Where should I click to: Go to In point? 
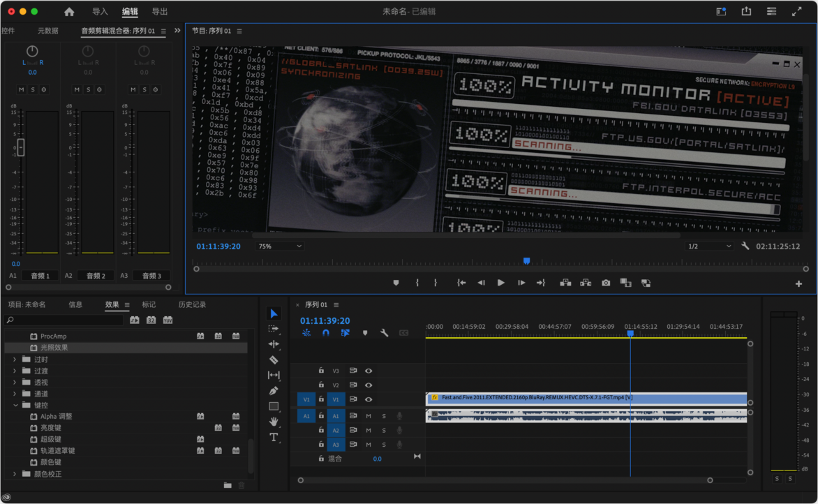[461, 283]
